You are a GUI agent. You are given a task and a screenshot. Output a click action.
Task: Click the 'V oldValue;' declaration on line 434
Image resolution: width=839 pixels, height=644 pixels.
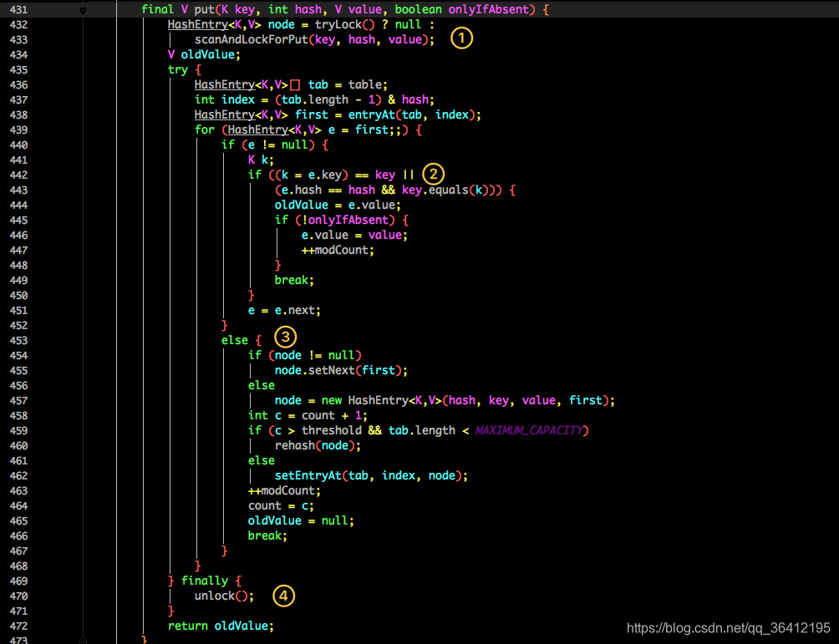(x=205, y=54)
